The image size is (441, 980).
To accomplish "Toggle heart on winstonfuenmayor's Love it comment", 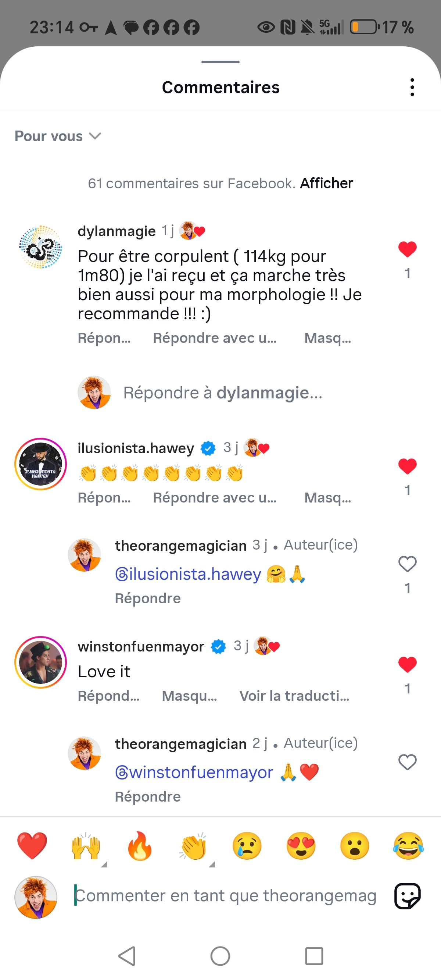I will click(407, 664).
